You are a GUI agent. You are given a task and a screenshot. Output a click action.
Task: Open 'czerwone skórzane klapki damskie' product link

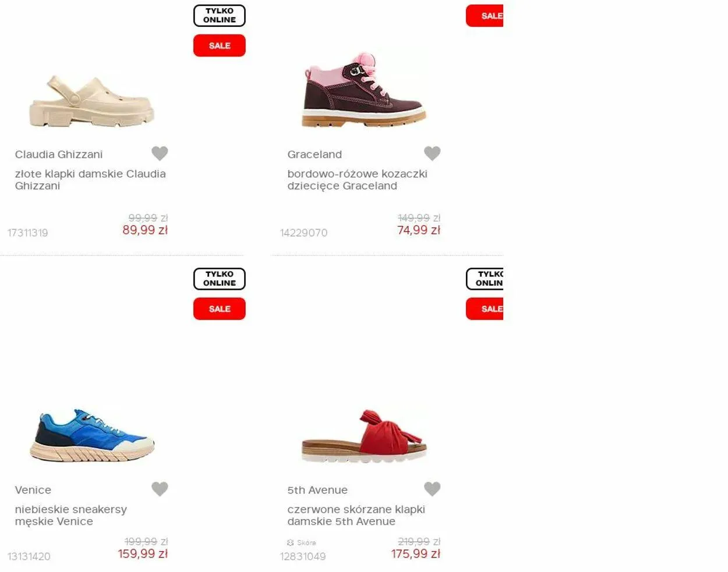click(x=356, y=516)
